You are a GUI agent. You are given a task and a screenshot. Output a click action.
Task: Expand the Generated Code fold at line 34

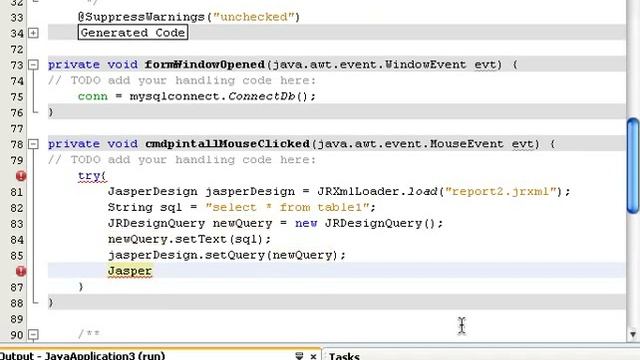click(33, 33)
